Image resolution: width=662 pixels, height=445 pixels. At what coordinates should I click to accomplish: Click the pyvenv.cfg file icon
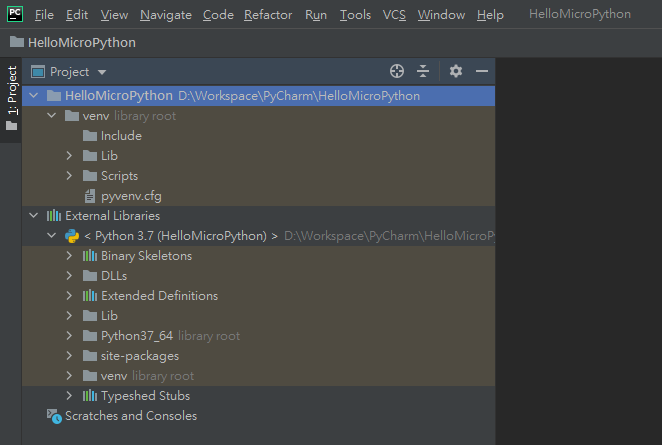pyautogui.click(x=90, y=196)
